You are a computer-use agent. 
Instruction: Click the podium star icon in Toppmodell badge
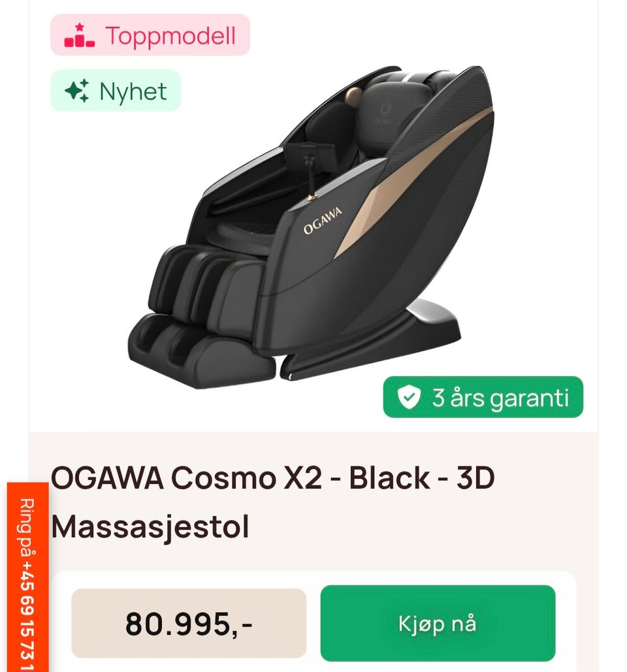tap(79, 35)
